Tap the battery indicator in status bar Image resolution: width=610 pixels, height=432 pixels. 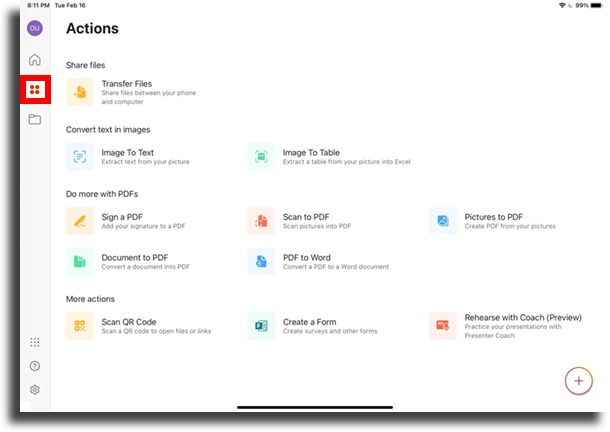point(597,5)
